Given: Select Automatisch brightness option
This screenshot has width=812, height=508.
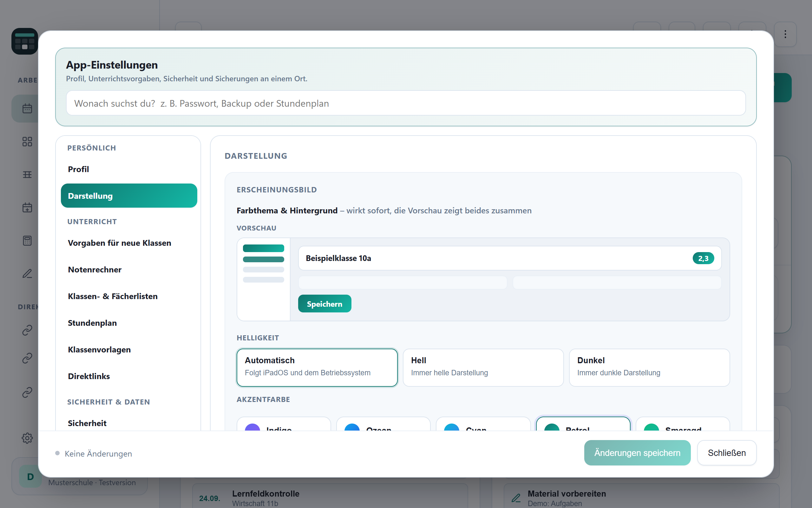Looking at the screenshot, I should click(x=317, y=368).
